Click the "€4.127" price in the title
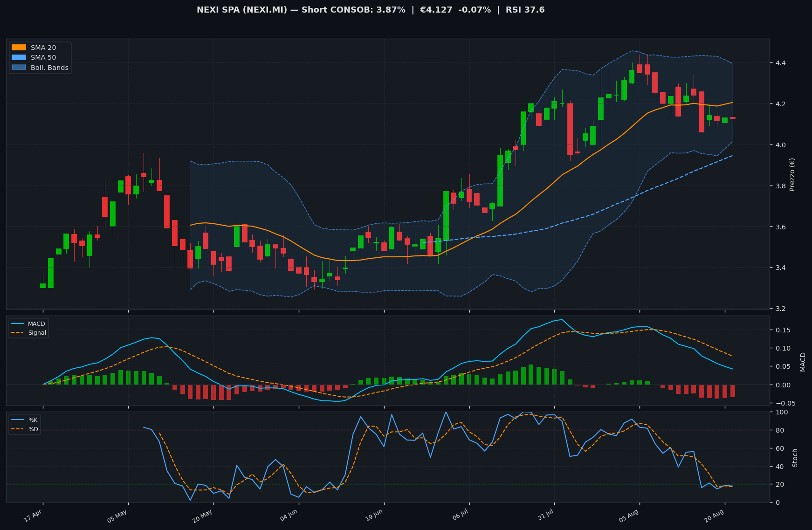This screenshot has width=812, height=530. click(x=436, y=10)
